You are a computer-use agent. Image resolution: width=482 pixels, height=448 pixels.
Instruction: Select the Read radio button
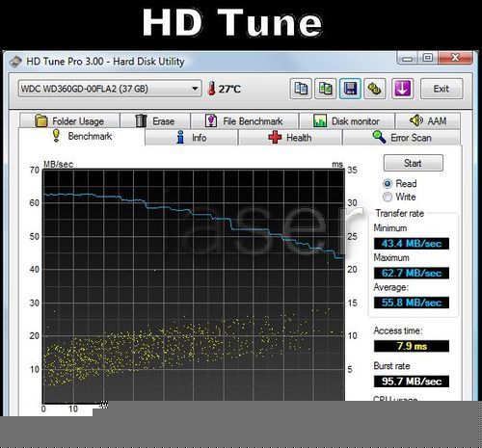click(x=388, y=184)
